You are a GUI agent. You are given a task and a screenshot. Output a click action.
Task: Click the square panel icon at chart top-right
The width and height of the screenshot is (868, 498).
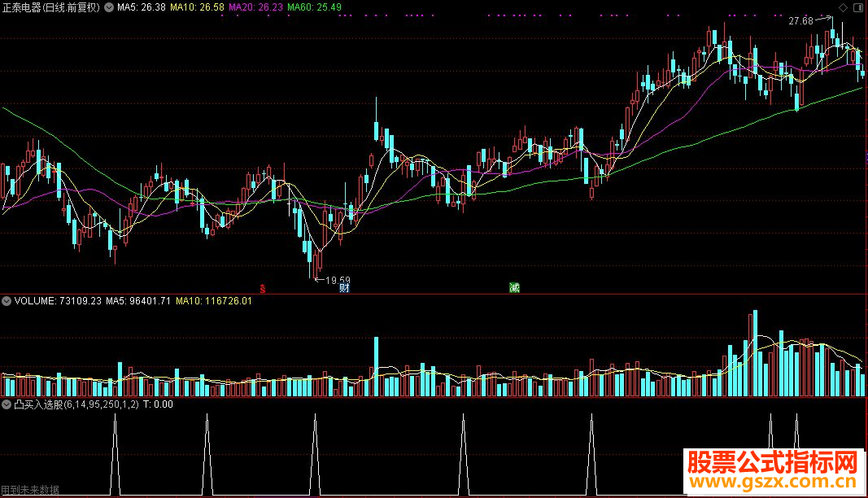[x=858, y=7]
